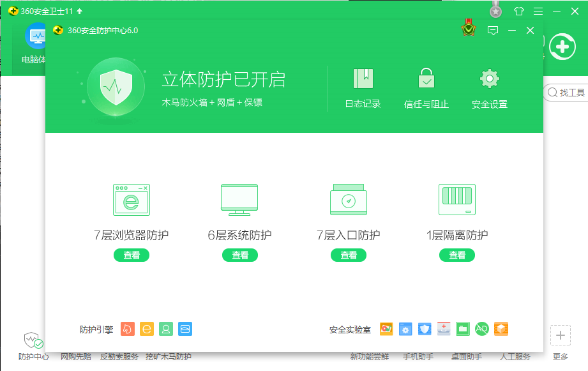Open the hamburger main menu in 360安全卫士
Image resolution: width=588 pixels, height=371 pixels.
pyautogui.click(x=538, y=11)
